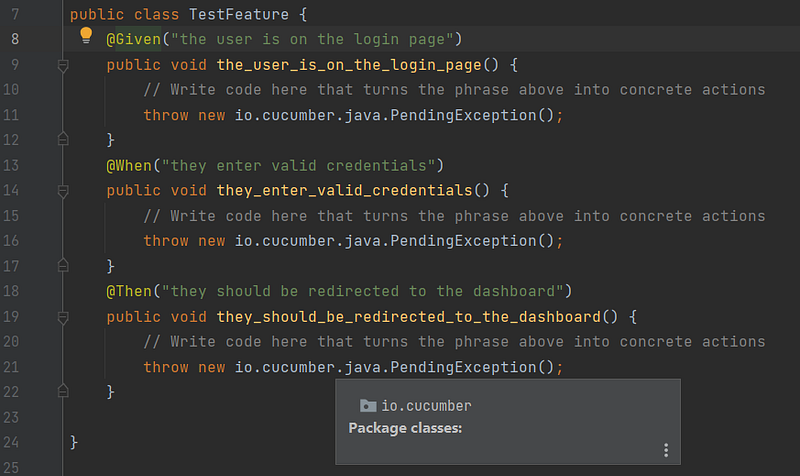Click the @When annotation
Image resolution: width=800 pixels, height=476 pixels.
129,166
